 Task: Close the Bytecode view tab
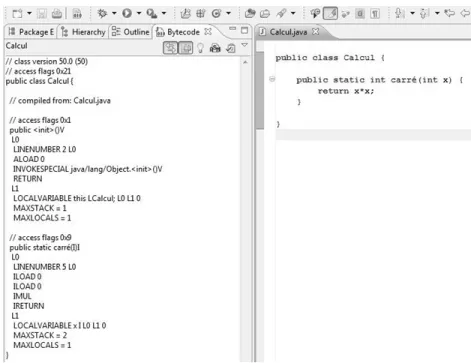[x=208, y=32]
